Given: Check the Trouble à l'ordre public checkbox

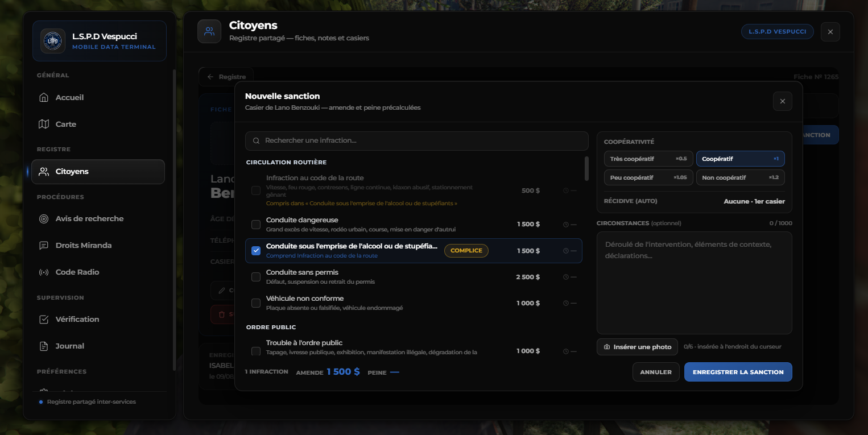Looking at the screenshot, I should [256, 351].
